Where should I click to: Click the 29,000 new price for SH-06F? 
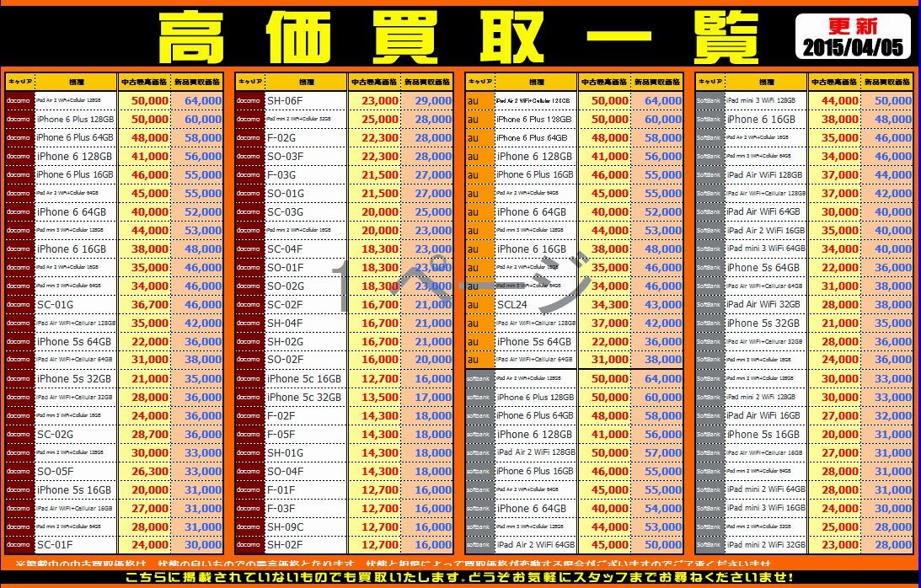(433, 100)
